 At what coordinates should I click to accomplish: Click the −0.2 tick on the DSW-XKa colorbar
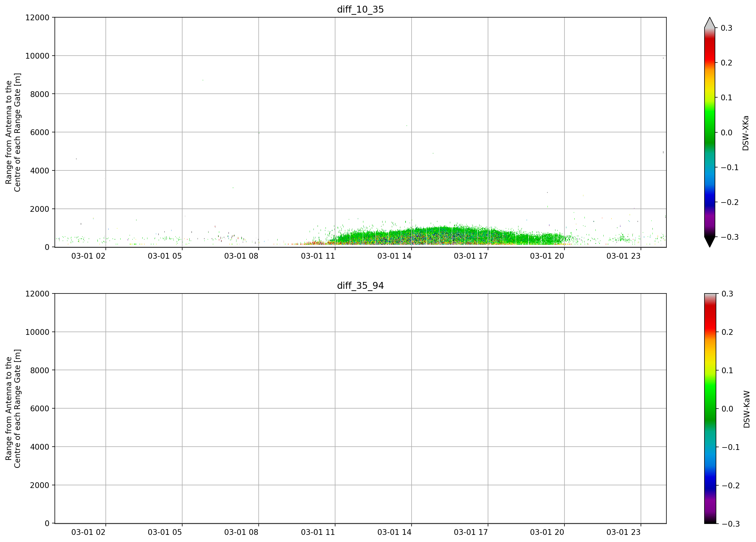(x=730, y=202)
